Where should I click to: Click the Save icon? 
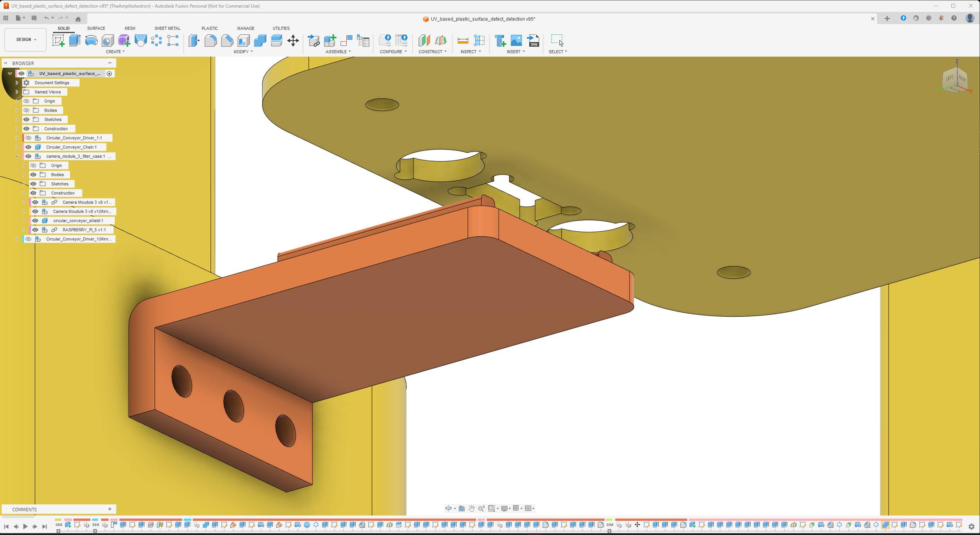[x=34, y=18]
